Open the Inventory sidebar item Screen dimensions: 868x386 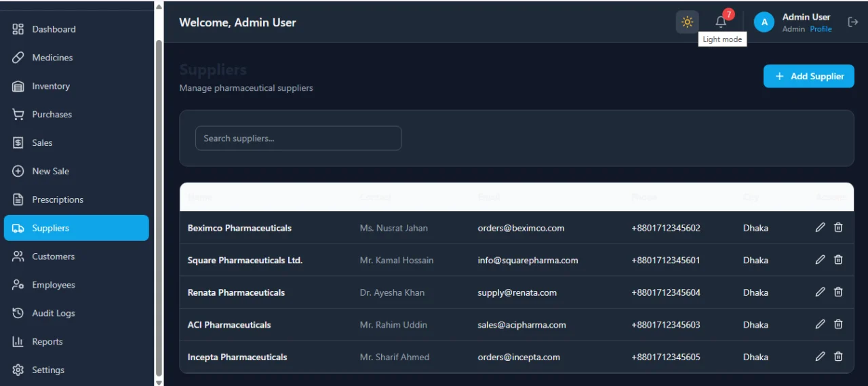pos(76,86)
